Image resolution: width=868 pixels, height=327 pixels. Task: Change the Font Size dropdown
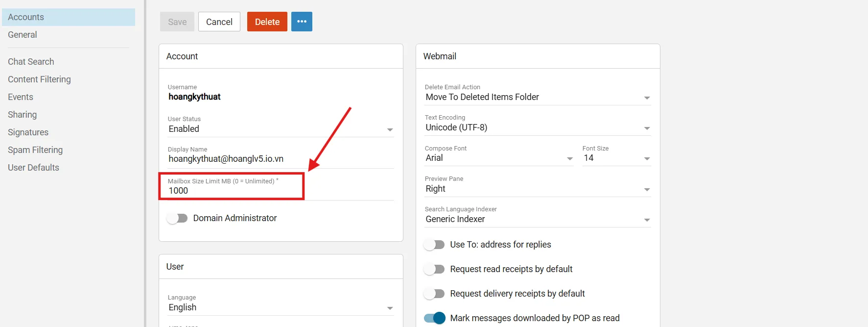point(616,158)
